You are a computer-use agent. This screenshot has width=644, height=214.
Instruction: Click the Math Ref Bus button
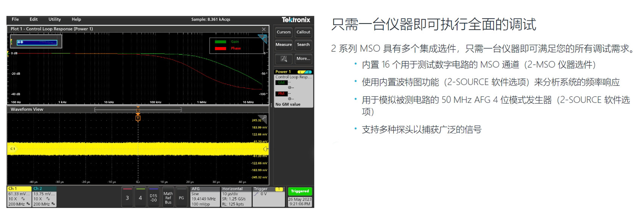coord(168,197)
